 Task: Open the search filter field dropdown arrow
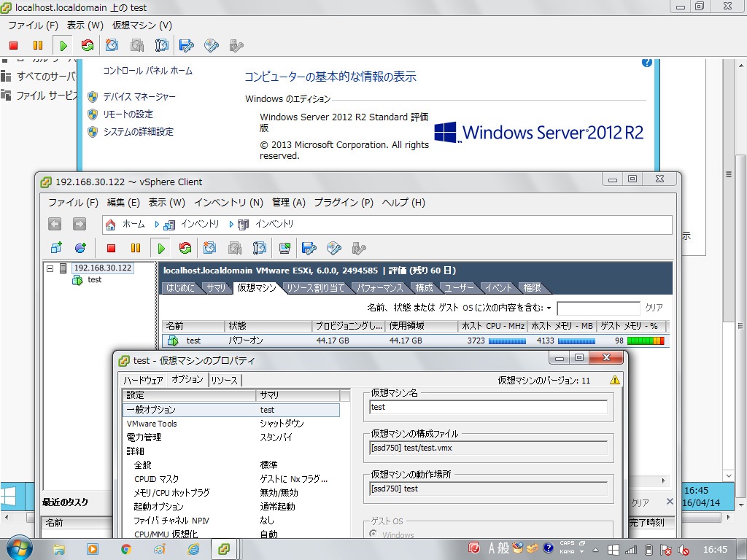(x=549, y=308)
